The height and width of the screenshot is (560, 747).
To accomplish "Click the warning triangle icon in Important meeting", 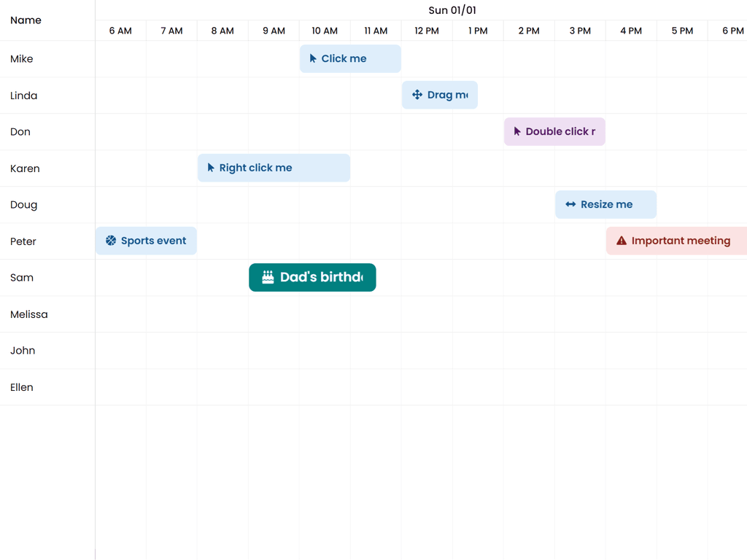I will click(x=622, y=241).
